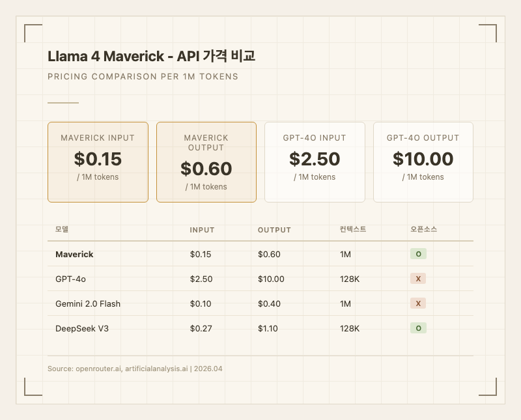Click the source text mentioning openrouter.ai
This screenshot has width=521, height=420.
[135, 369]
